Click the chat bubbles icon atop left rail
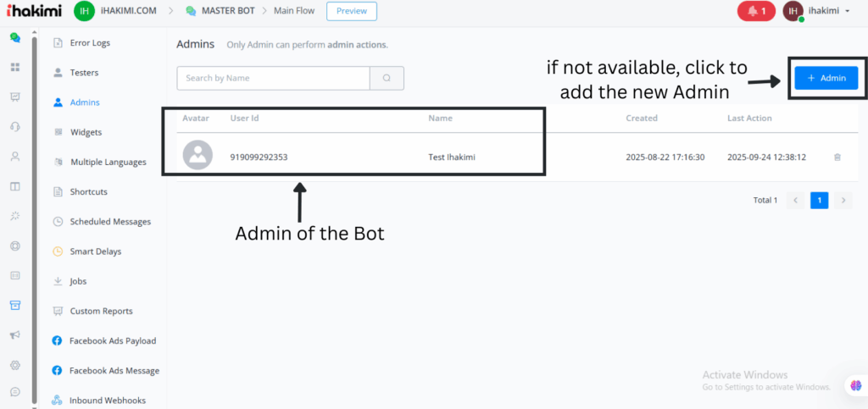Image resolution: width=868 pixels, height=409 pixels. pos(14,37)
